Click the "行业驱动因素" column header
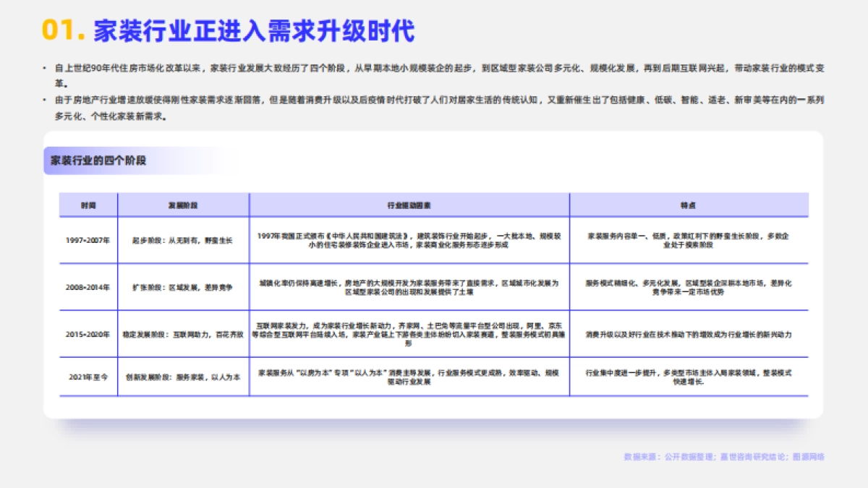868x488 pixels. tap(409, 205)
